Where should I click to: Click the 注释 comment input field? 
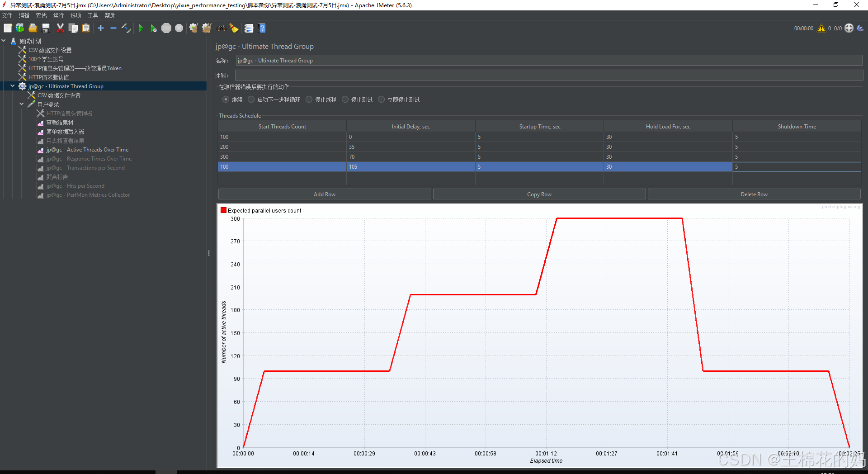tap(549, 75)
